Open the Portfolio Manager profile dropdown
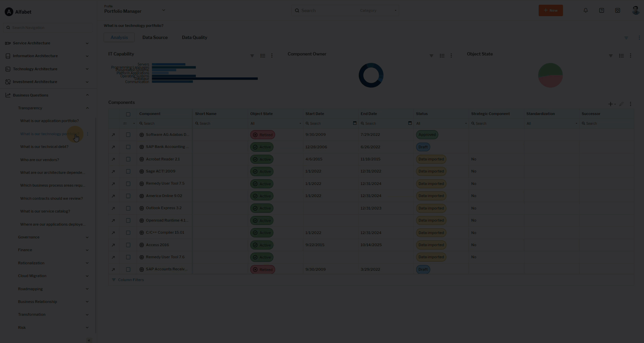 (164, 10)
